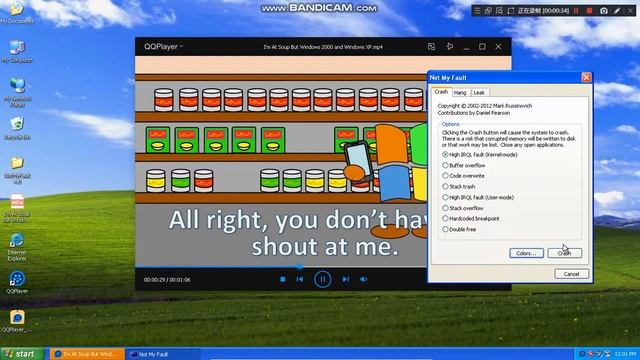Image resolution: width=640 pixels, height=360 pixels.
Task: Open My Documents desktop icon
Action: point(17,12)
